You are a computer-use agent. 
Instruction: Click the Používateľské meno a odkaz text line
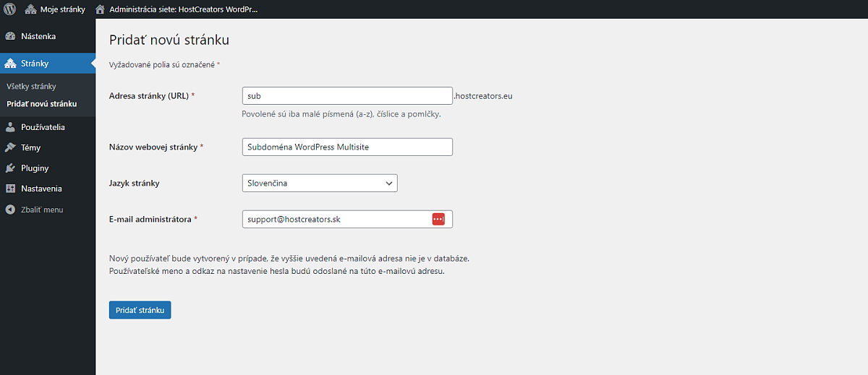tap(277, 272)
